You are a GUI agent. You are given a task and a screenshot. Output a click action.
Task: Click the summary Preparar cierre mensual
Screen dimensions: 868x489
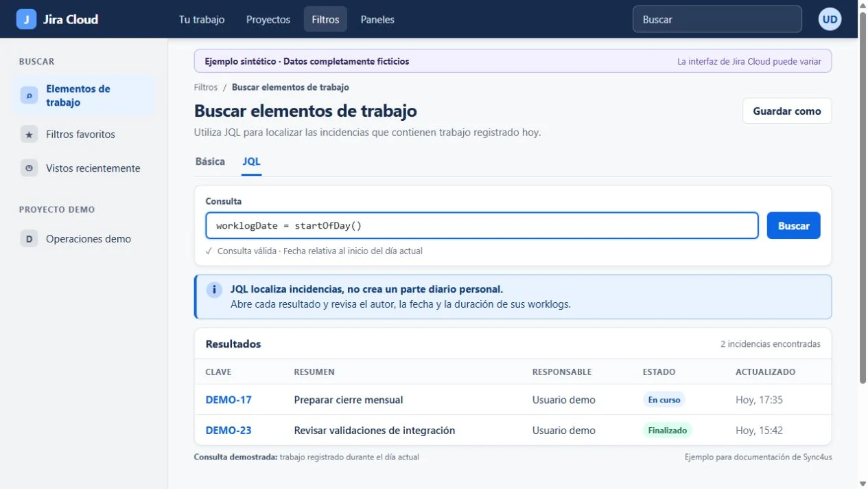coord(349,400)
